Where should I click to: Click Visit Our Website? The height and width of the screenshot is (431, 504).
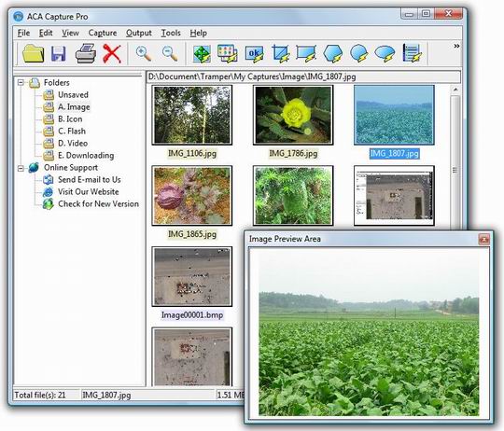coord(89,192)
